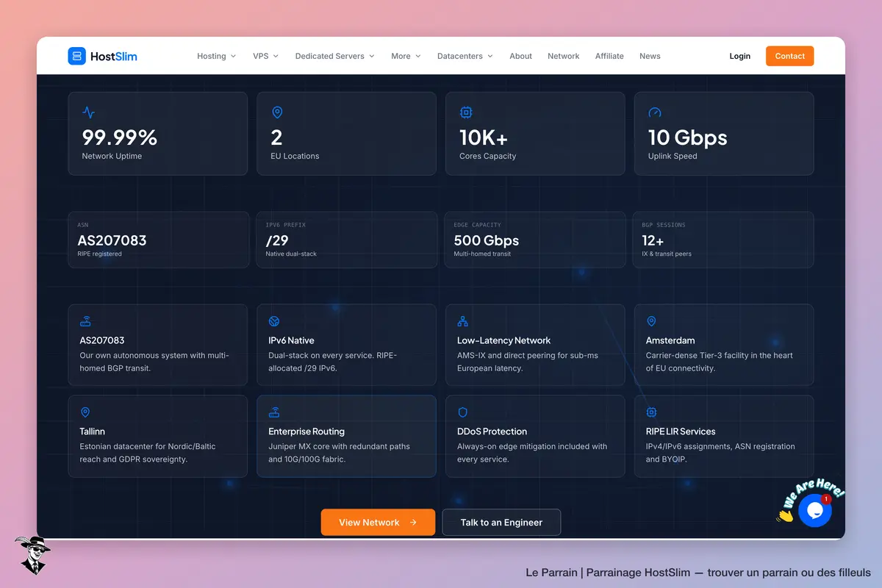Click the 500 Gbps edge capacity value
This screenshot has height=588, width=882.
coord(487,240)
